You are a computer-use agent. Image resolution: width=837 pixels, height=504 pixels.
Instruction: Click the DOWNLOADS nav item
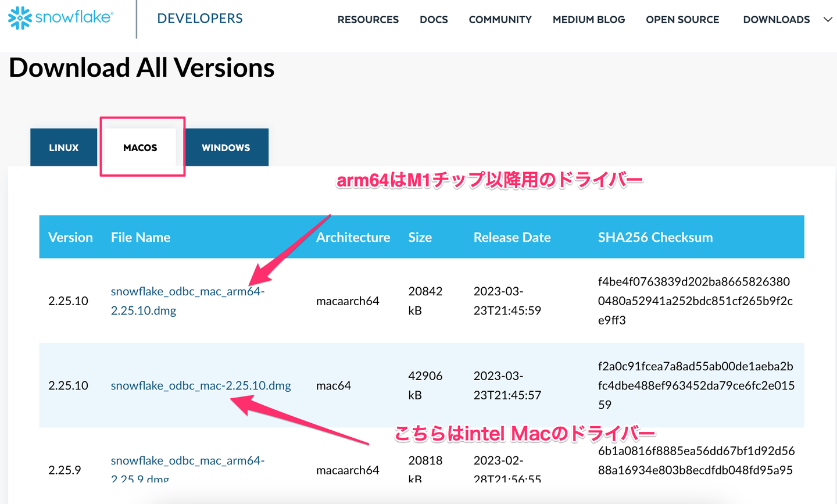(x=776, y=20)
